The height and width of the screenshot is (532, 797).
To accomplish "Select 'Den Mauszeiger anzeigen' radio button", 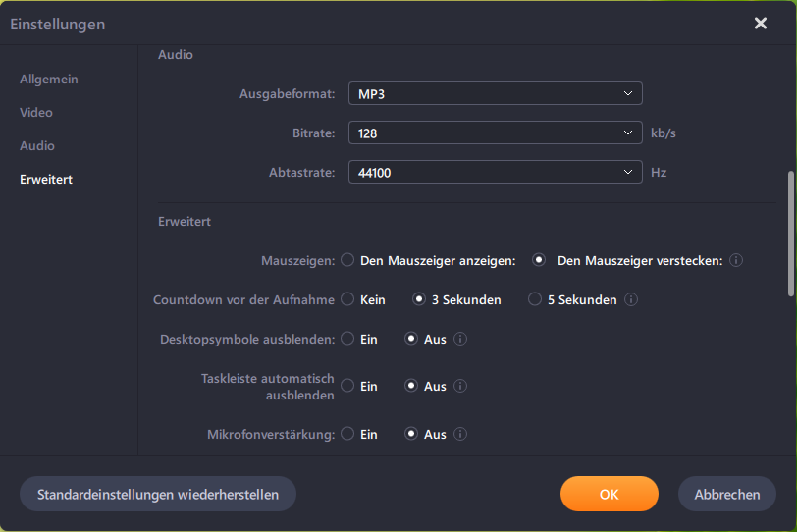I will click(347, 261).
